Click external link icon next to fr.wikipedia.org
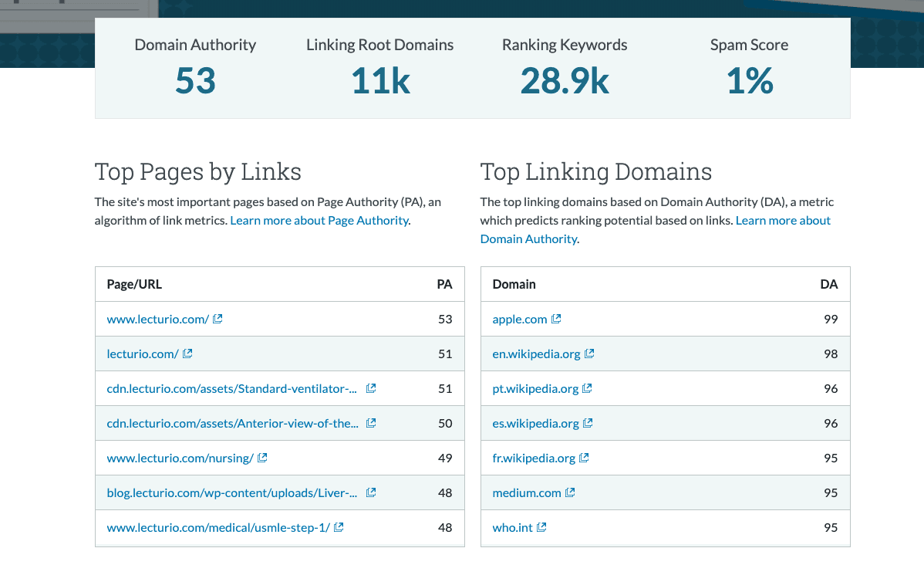Image resolution: width=924 pixels, height=565 pixels. coord(584,458)
